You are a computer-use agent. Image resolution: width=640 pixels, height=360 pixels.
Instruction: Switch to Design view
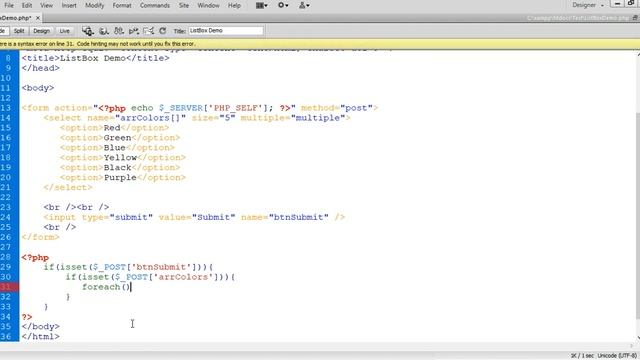[x=41, y=31]
